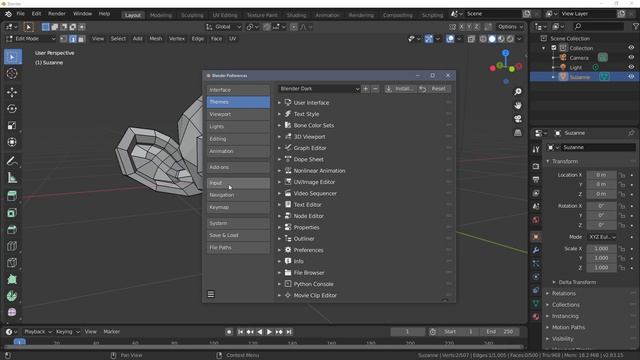Toggle Scale X lock icon
This screenshot has width=640, height=360.
click(x=622, y=248)
